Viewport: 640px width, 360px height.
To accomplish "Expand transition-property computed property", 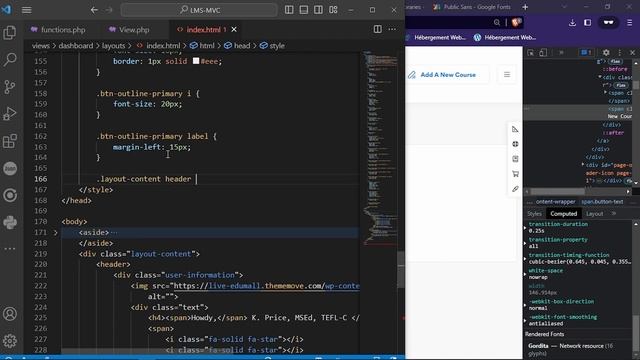I will pos(525,243).
